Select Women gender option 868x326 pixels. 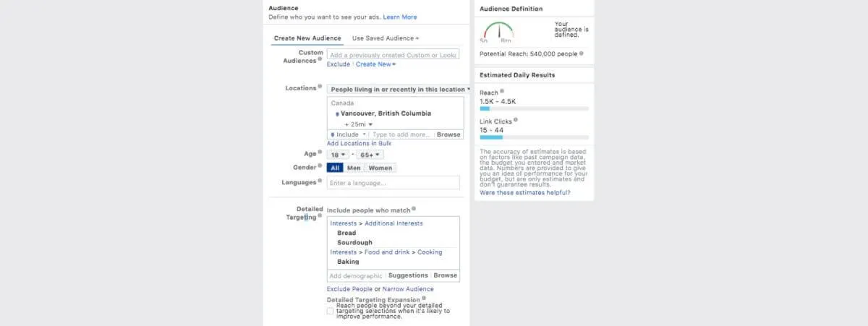click(380, 168)
